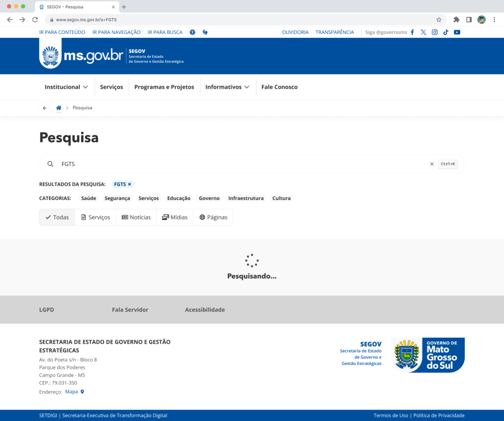This screenshot has height=421, width=504.
Task: Click the home icon in breadcrumb
Action: tap(59, 108)
